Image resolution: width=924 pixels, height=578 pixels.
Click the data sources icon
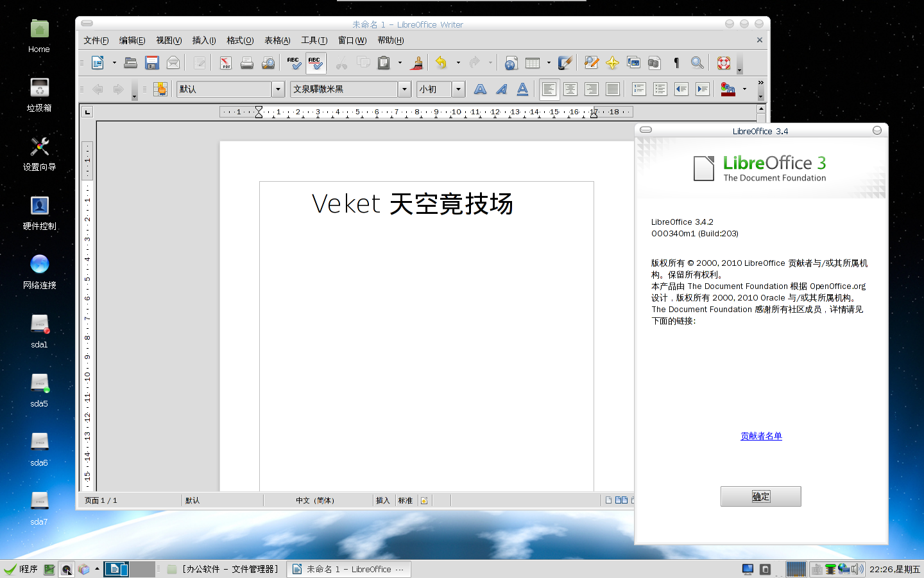point(654,63)
